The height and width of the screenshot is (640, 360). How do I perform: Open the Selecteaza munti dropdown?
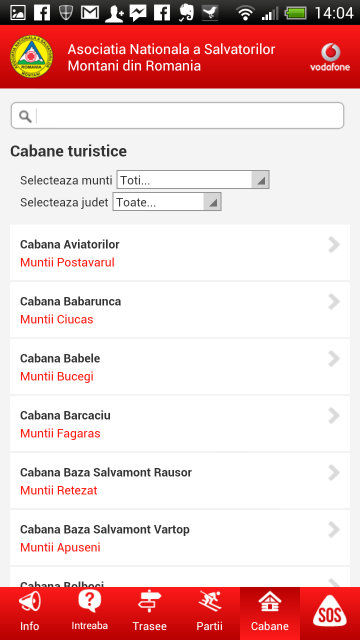click(193, 180)
